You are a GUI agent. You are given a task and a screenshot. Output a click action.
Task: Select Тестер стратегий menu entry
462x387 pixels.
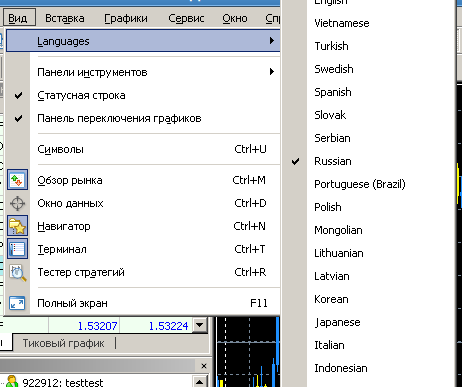pyautogui.click(x=143, y=272)
